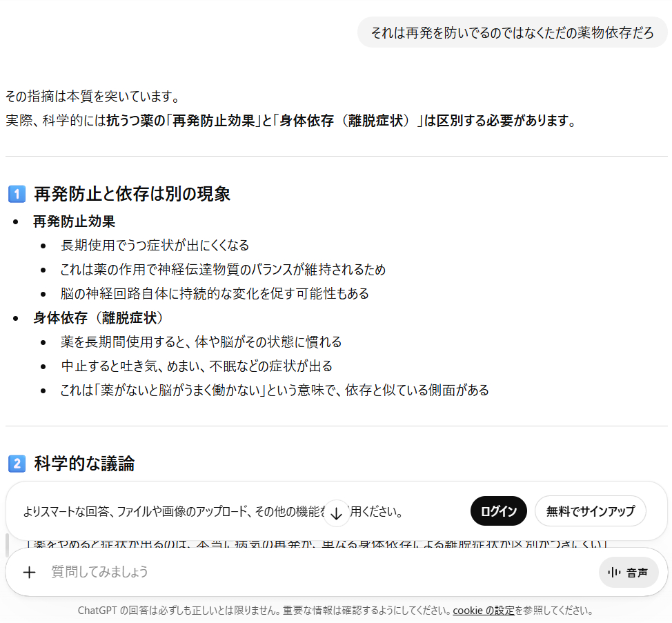
Task: Click the ログイン button
Action: click(498, 511)
